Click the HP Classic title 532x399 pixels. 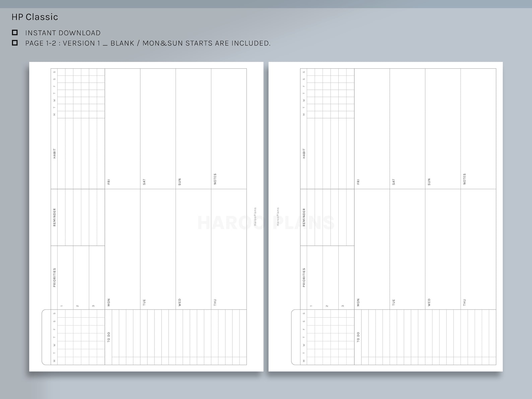pos(35,17)
